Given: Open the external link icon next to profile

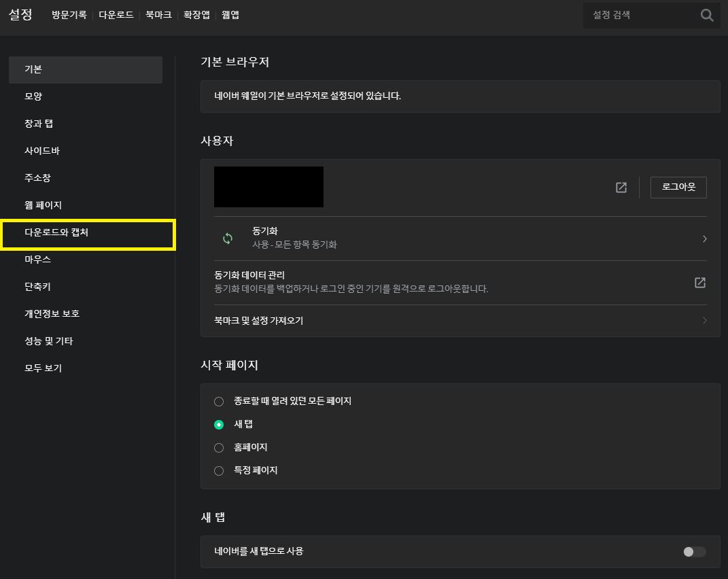Looking at the screenshot, I should (x=620, y=187).
